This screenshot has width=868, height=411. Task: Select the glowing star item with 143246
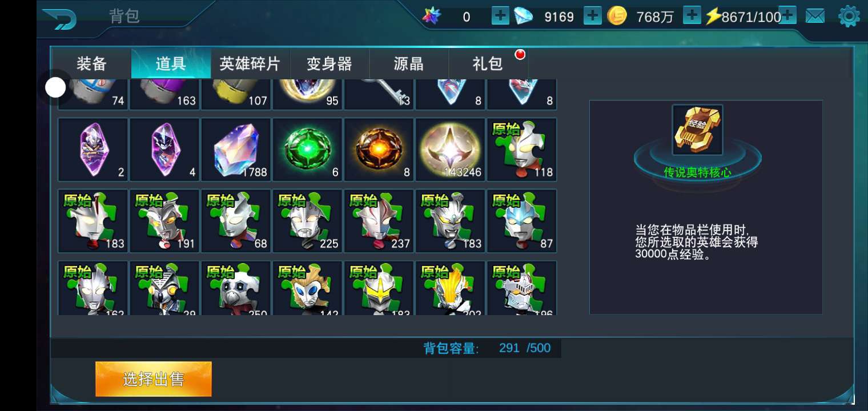coord(450,150)
